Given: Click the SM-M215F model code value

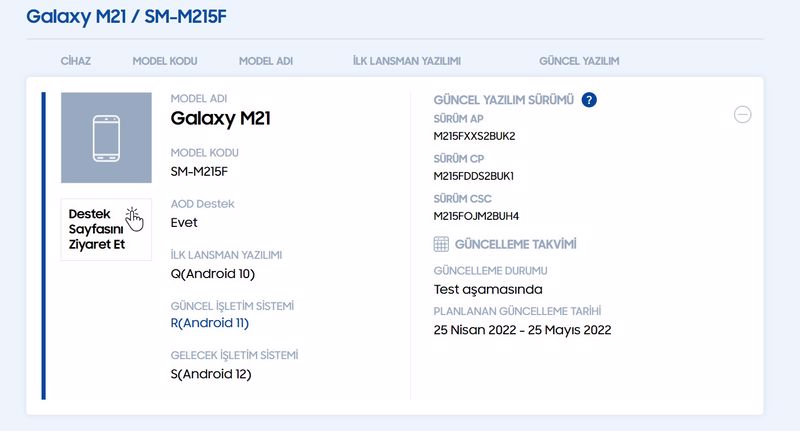Looking at the screenshot, I should [199, 172].
